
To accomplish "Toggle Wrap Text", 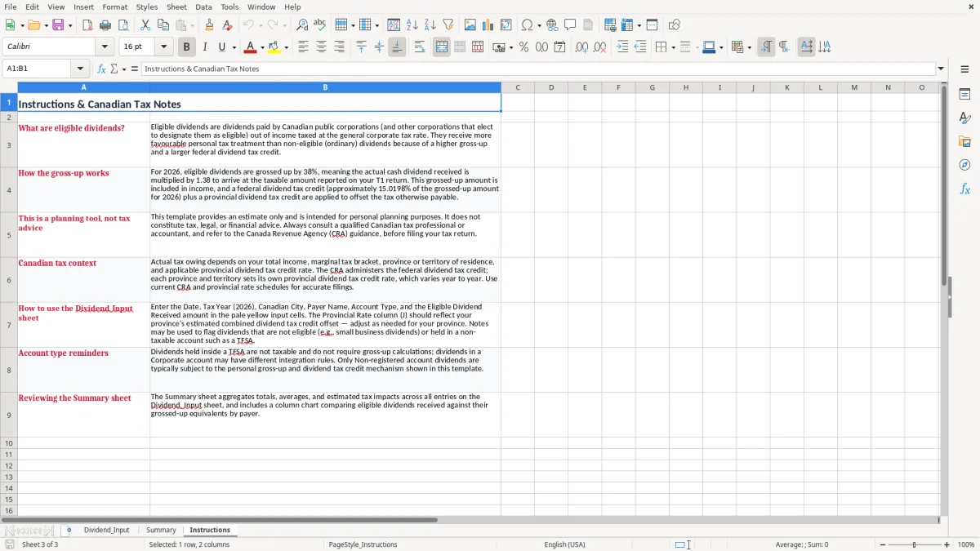I will coord(420,47).
